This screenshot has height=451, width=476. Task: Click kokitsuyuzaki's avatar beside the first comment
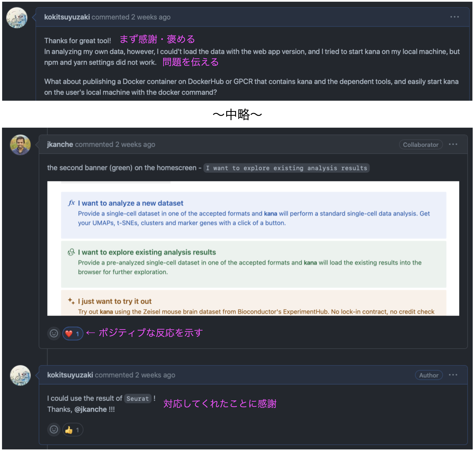pos(17,18)
